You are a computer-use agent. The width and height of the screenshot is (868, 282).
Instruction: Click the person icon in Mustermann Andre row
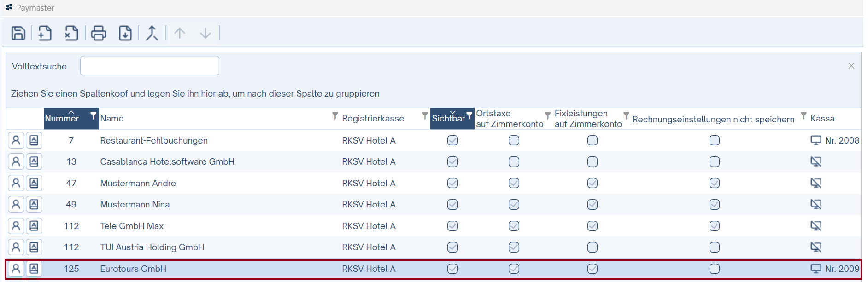[x=16, y=183]
